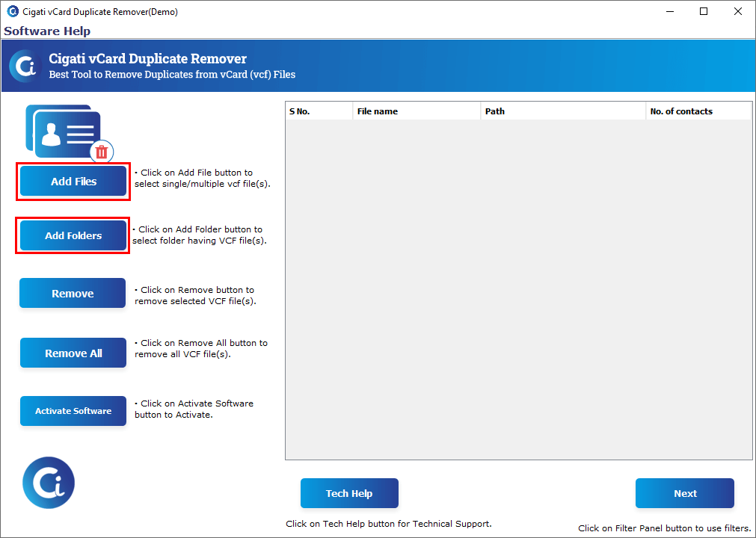Click the Add Files button
This screenshot has height=538, width=756.
click(73, 182)
